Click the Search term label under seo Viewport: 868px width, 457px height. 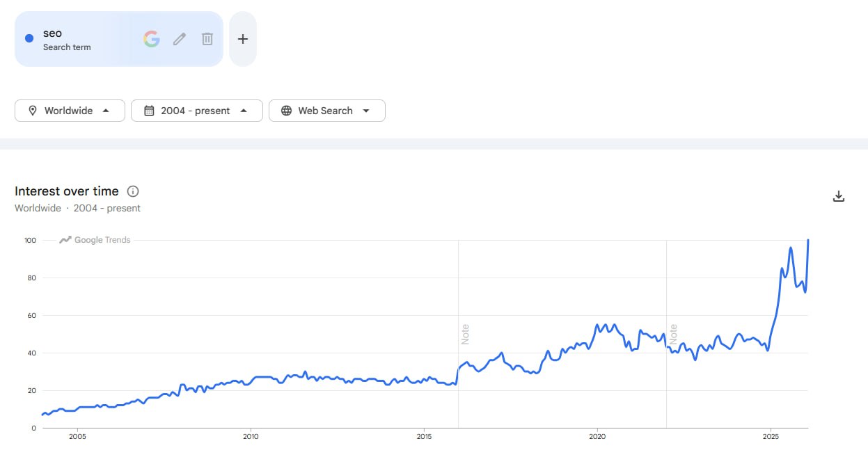67,47
